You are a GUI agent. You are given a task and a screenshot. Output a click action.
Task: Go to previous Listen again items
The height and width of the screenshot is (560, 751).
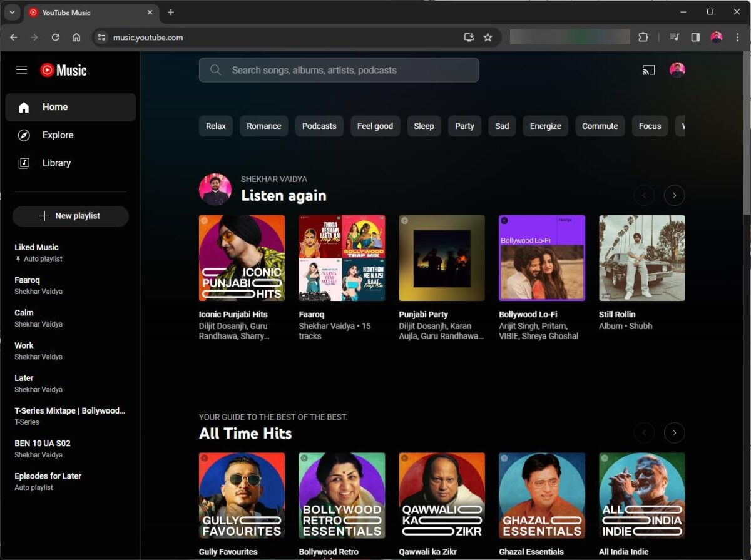[644, 195]
